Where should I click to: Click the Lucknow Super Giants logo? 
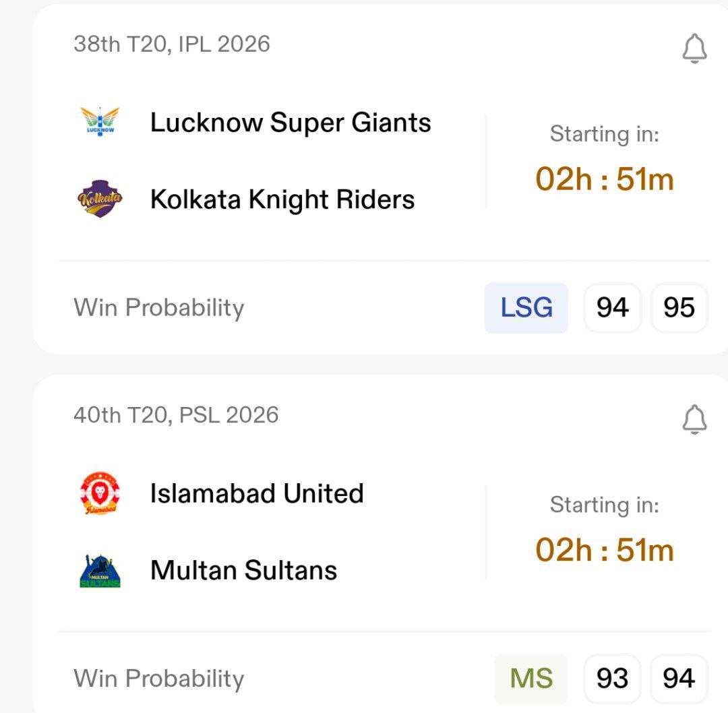pos(100,123)
